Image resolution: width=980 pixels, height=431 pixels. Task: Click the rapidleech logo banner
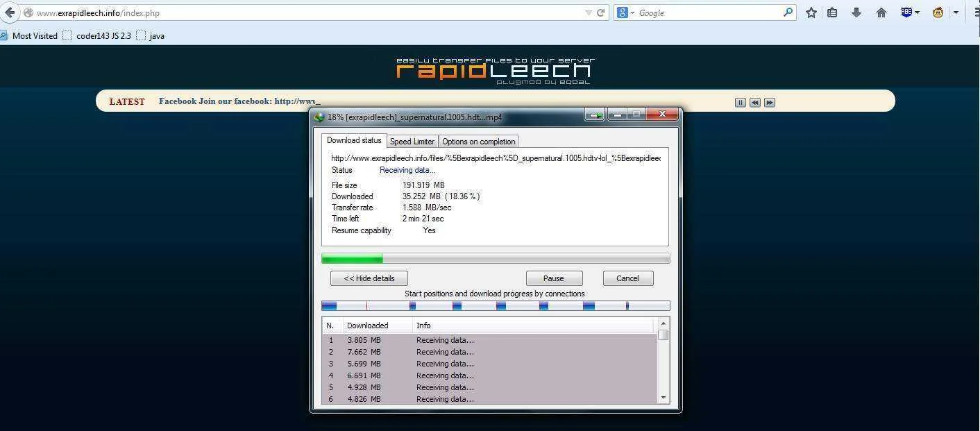click(495, 71)
